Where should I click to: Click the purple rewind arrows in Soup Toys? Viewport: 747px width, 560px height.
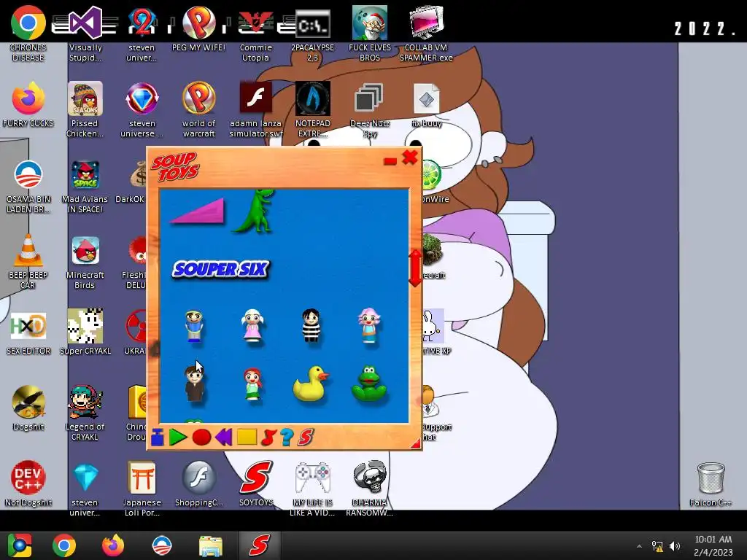point(223,437)
